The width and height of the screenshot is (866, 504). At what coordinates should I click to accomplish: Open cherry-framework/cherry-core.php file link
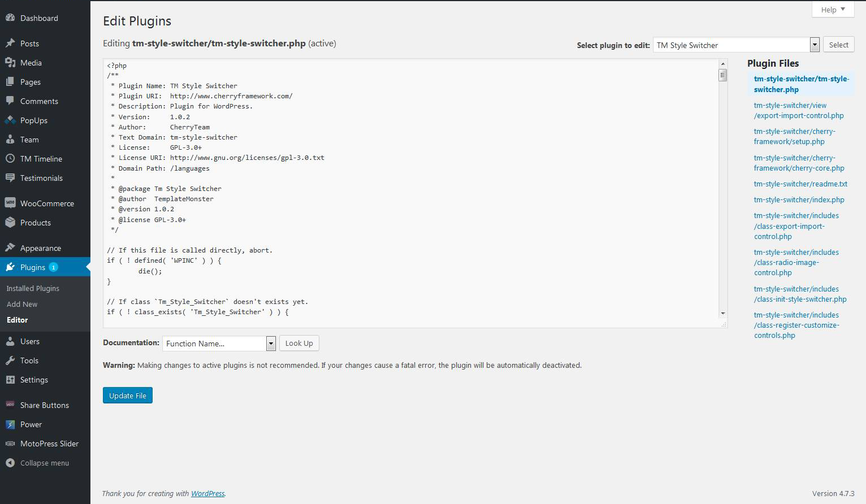[799, 163]
